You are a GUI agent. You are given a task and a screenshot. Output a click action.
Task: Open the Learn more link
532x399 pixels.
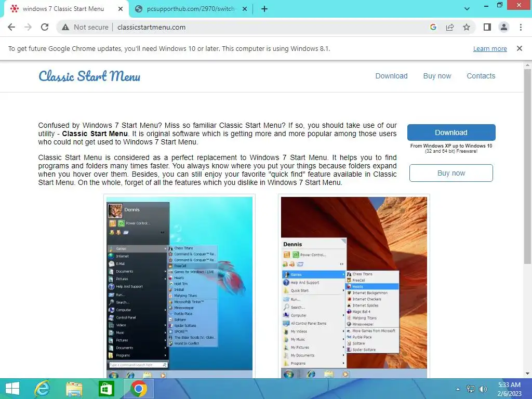[490, 48]
